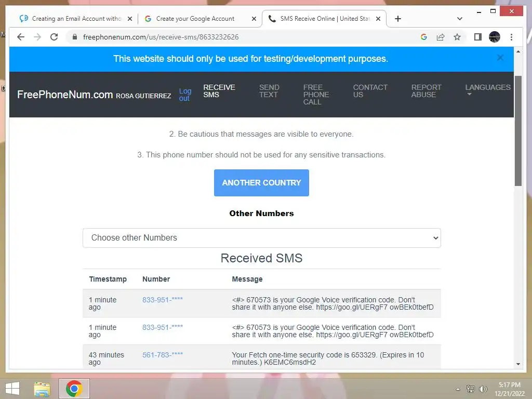Open a new tab with plus icon
The image size is (532, 399).
coord(398,19)
